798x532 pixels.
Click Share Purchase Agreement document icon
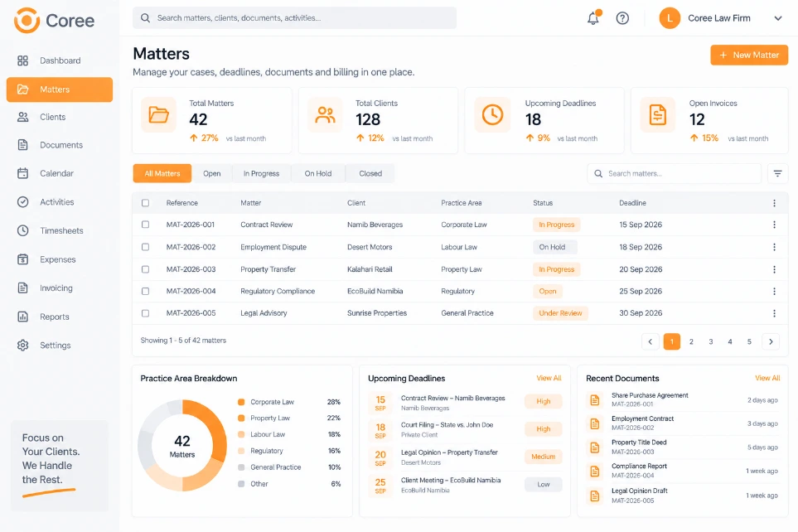coord(594,399)
